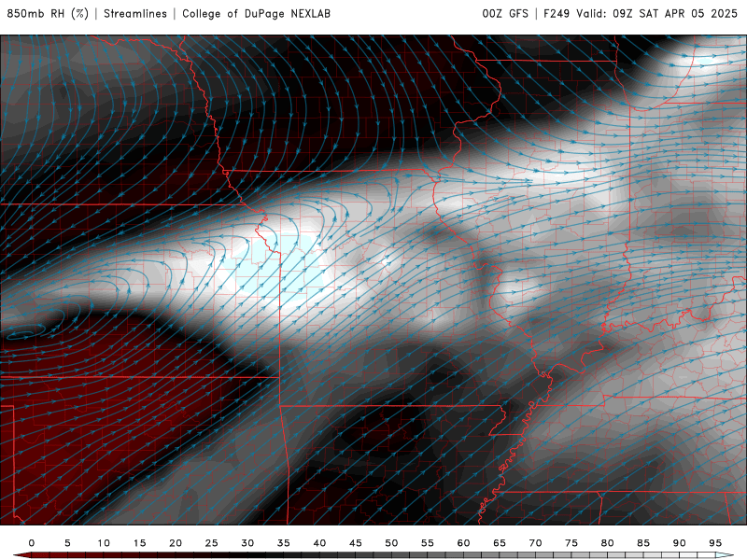Click the dark red colorbar arrow at the low end

(x=21, y=555)
